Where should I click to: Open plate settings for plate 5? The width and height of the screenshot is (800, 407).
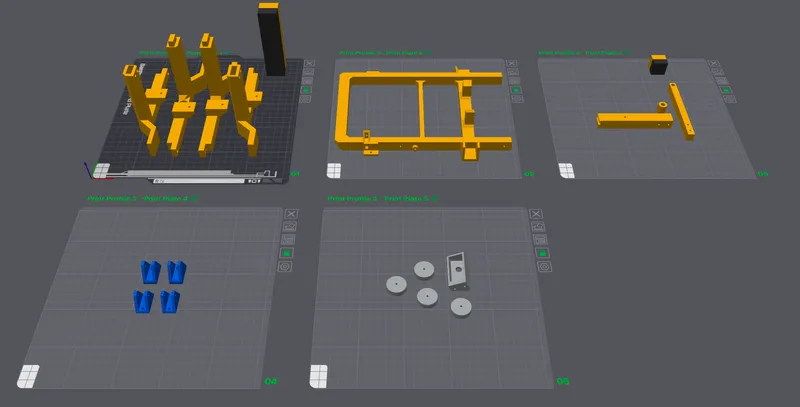pos(544,266)
